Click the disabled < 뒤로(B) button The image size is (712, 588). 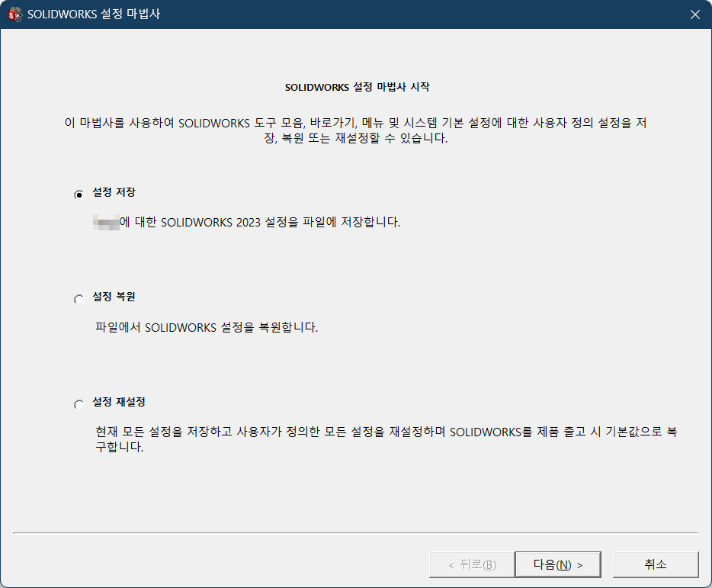[472, 565]
